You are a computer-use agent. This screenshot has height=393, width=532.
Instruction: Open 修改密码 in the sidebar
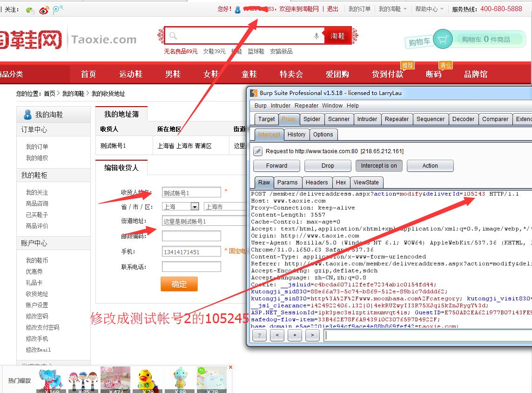point(37,316)
